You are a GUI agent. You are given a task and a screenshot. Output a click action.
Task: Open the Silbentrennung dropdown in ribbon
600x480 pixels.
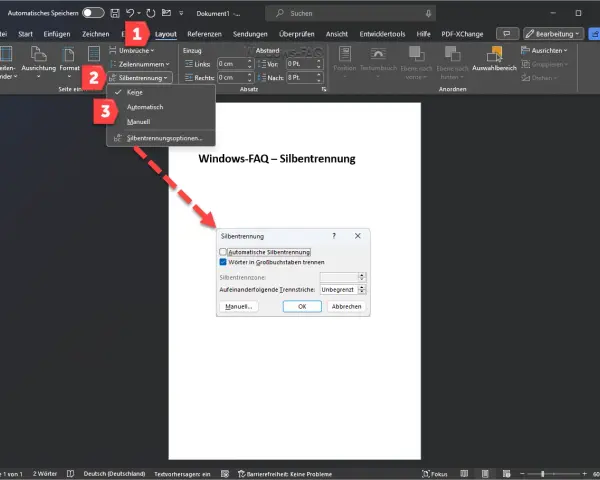(x=139, y=78)
